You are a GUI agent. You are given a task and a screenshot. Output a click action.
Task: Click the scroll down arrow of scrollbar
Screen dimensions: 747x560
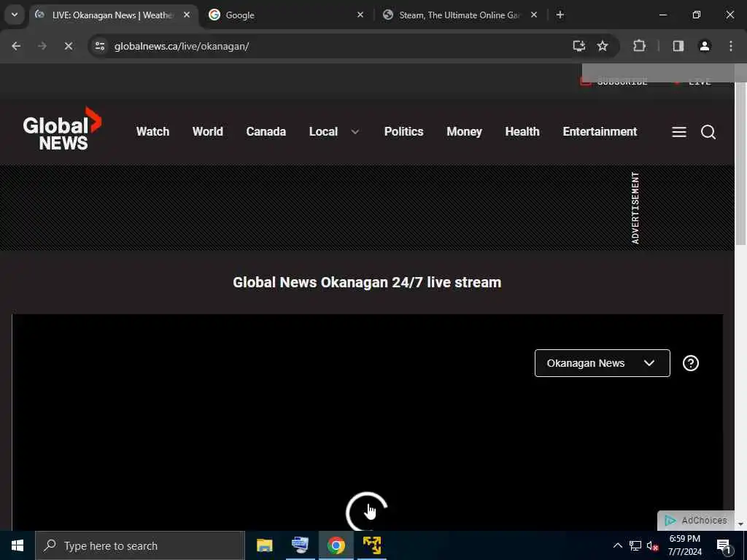(741, 524)
